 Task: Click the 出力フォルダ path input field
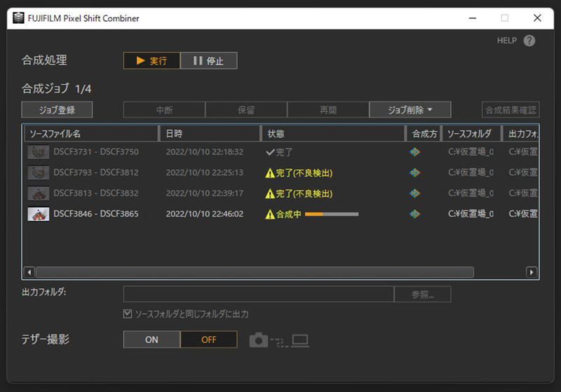point(259,295)
